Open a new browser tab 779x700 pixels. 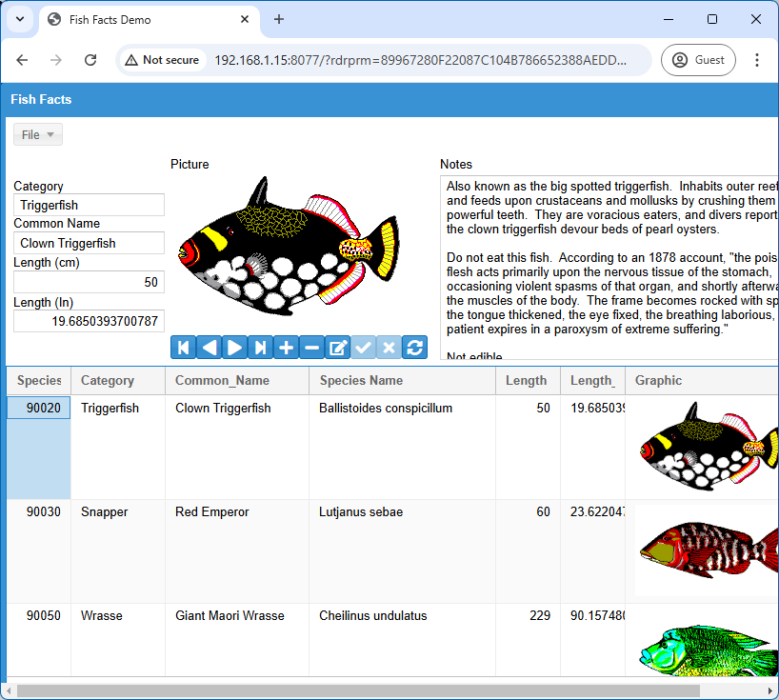click(x=279, y=19)
